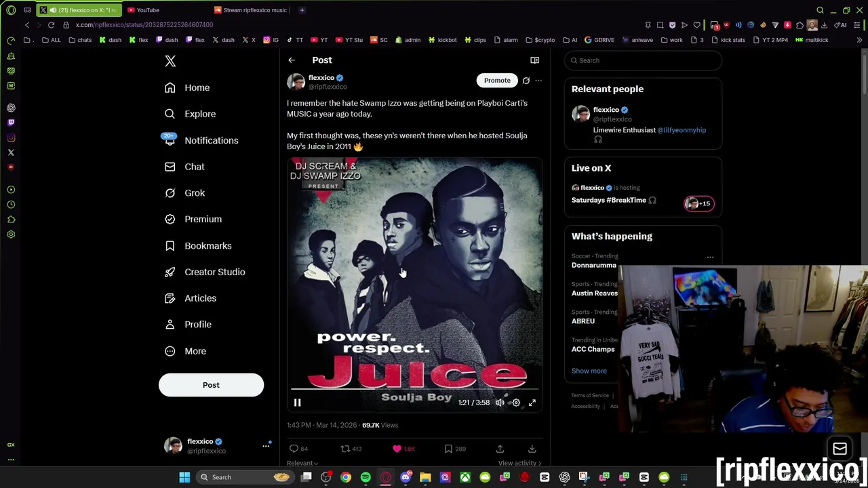This screenshot has height=488, width=868.
Task: Click the Promote button
Action: tap(497, 81)
